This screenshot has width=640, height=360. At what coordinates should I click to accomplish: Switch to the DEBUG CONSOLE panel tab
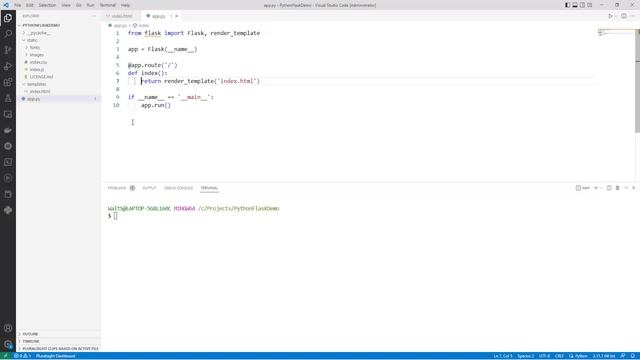coord(178,188)
